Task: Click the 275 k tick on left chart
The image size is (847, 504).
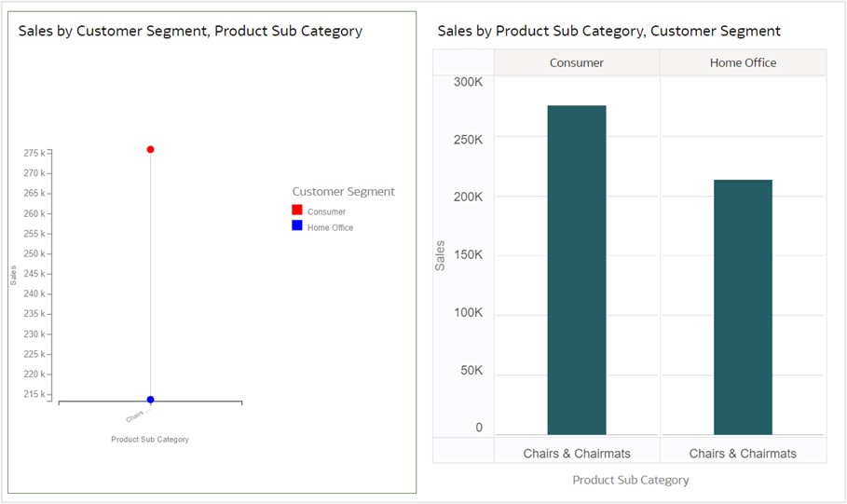Action: [x=34, y=153]
